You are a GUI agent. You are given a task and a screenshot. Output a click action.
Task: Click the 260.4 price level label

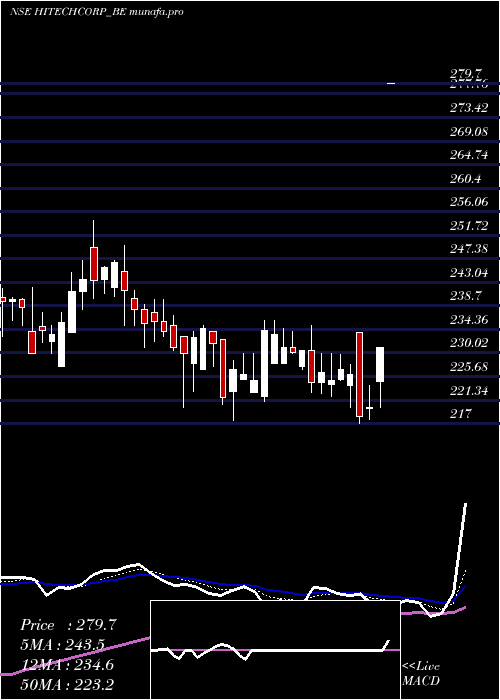click(465, 179)
